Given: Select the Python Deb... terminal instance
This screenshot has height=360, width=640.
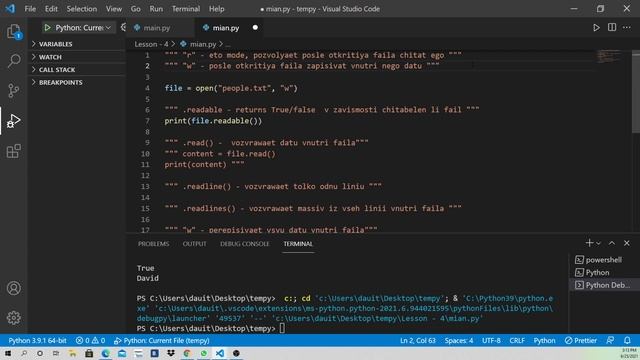Looking at the screenshot, I should (603, 285).
